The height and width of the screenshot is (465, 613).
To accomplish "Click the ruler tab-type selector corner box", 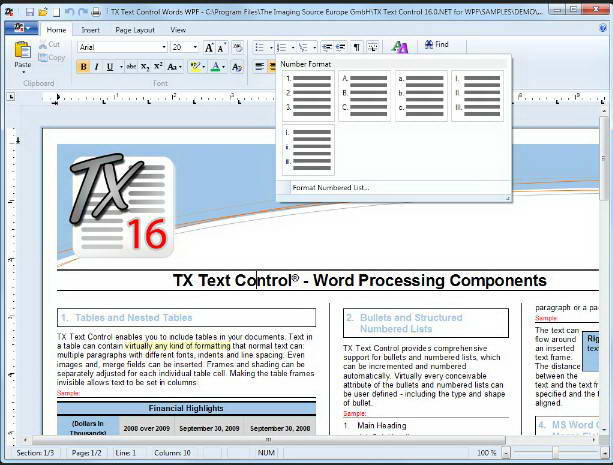I will 11,96.
